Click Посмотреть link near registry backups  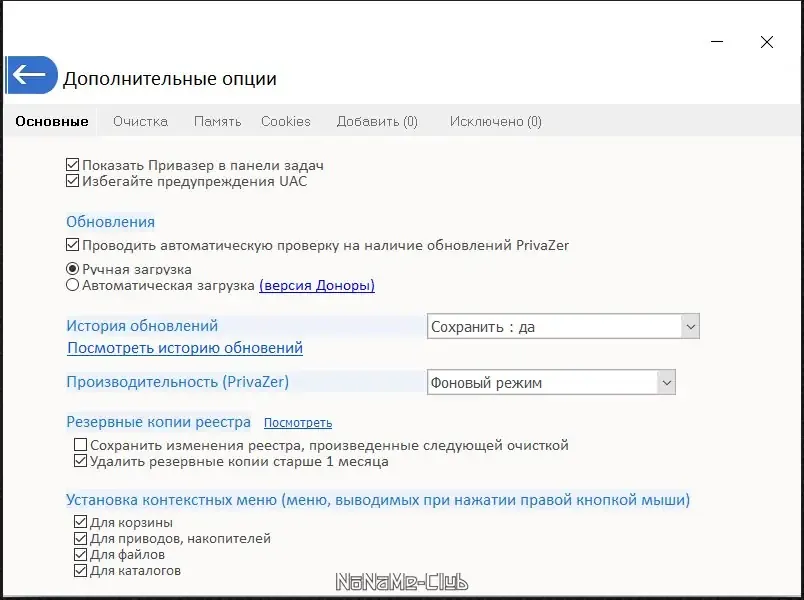[x=298, y=423]
